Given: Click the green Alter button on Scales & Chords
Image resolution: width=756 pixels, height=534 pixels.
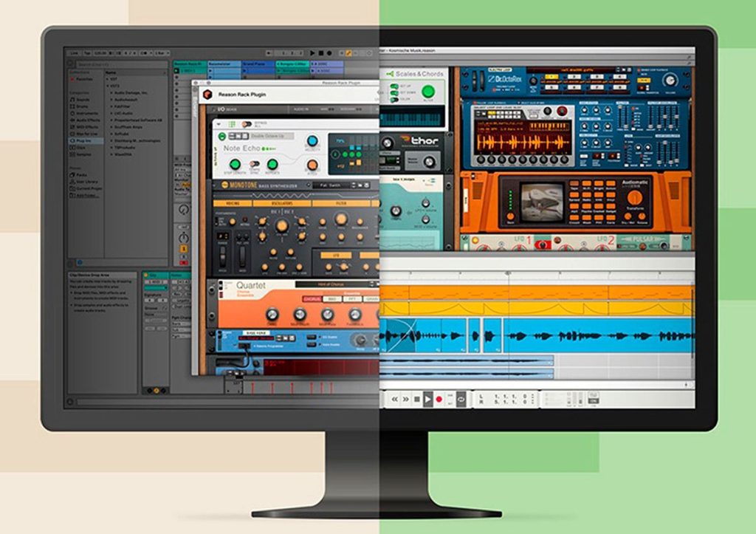Looking at the screenshot, I should [x=427, y=91].
